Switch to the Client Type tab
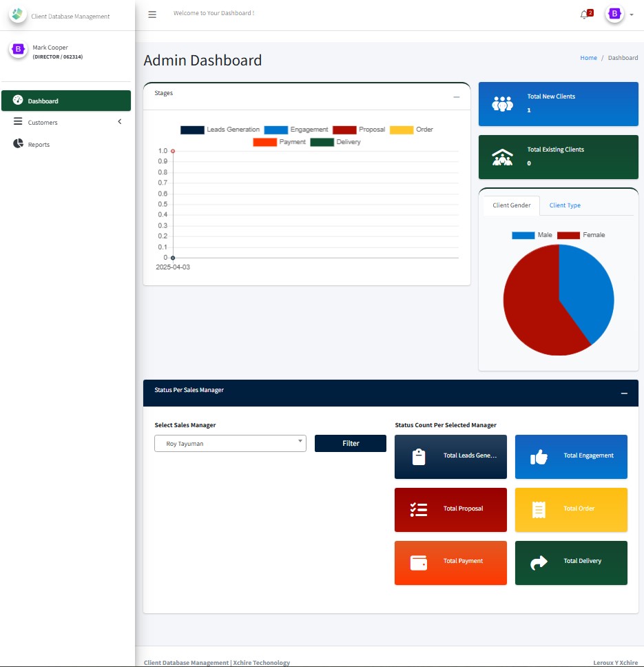This screenshot has width=644, height=667. (x=565, y=205)
